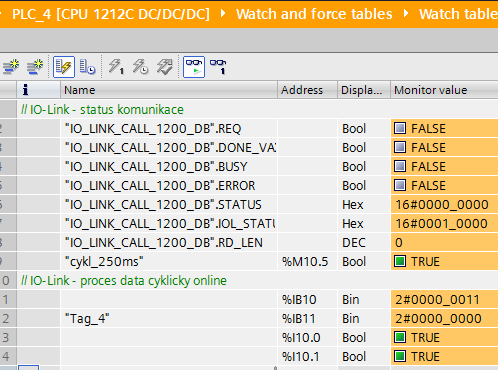This screenshot has width=498, height=370.
Task: Open breadcrumb arrow after Watch and force tables
Action: [406, 14]
